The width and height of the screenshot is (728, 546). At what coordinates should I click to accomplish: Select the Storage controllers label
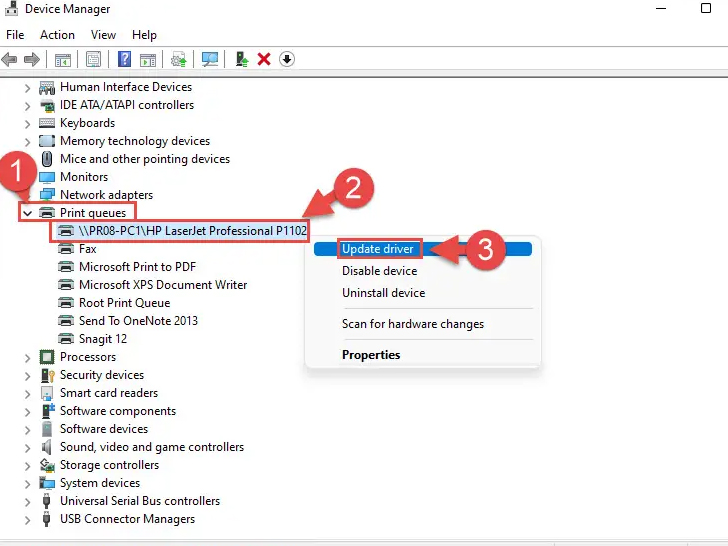(110, 465)
